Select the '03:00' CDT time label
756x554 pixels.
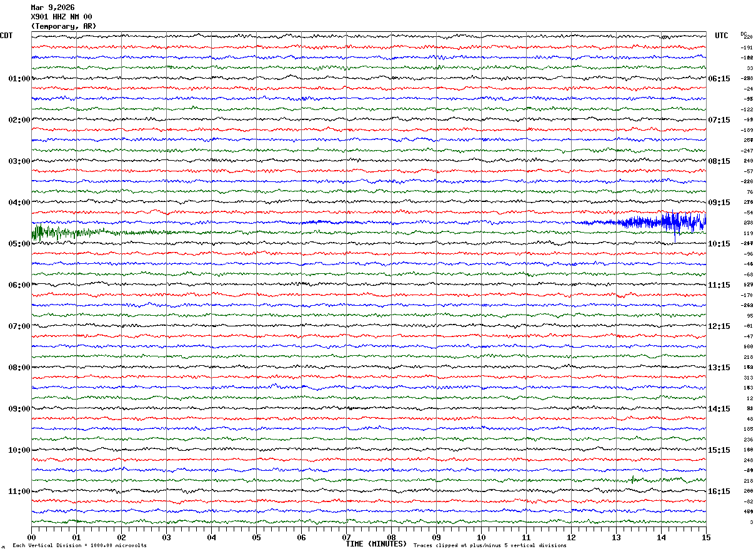19,161
